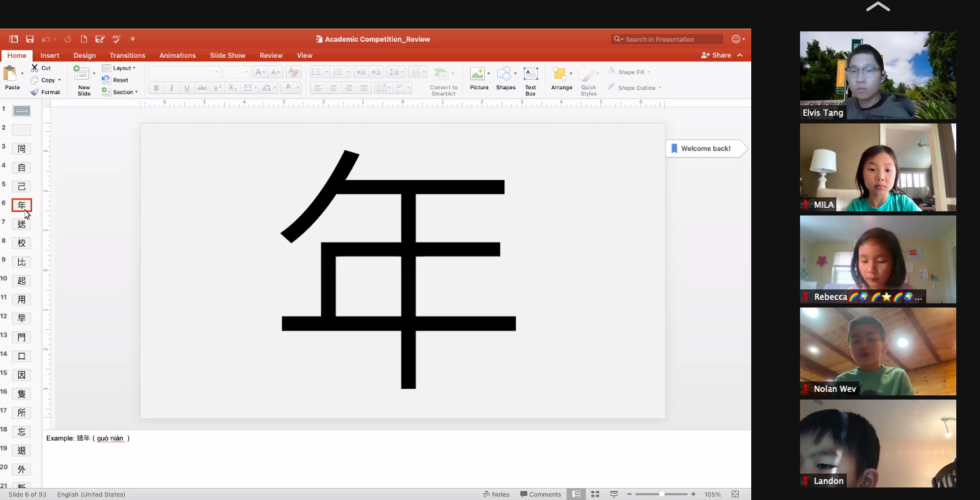The height and width of the screenshot is (500, 980).
Task: Adjust the zoom slider handle
Action: [x=661, y=494]
